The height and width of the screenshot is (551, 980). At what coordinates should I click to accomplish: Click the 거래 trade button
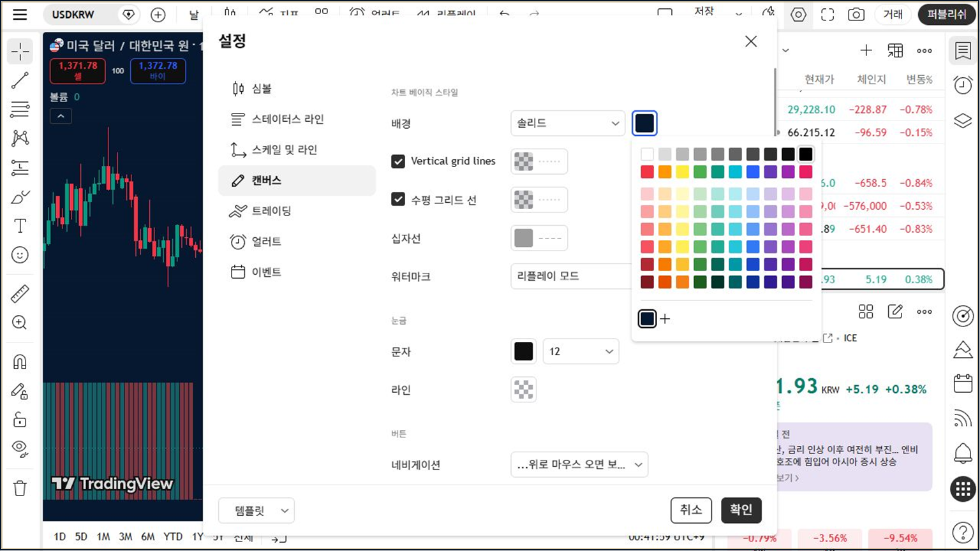[893, 15]
